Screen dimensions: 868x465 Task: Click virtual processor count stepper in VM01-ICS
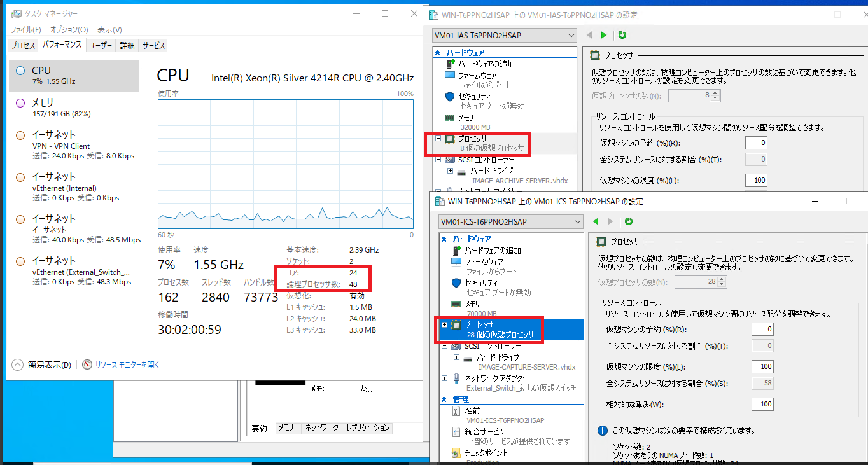click(x=722, y=282)
